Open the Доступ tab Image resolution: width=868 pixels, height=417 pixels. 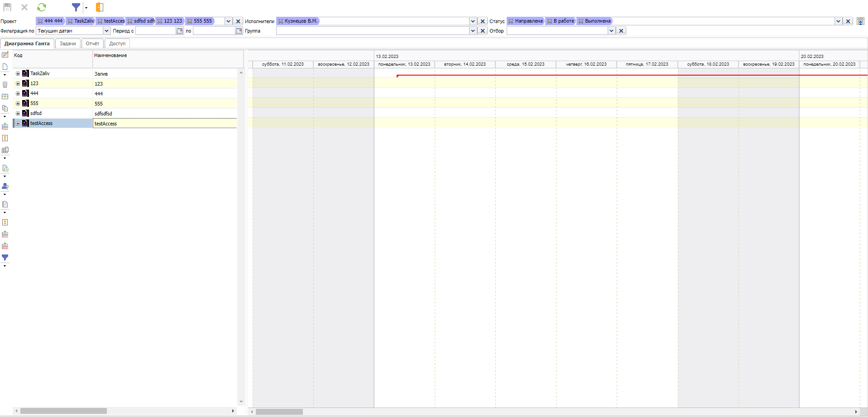coord(117,43)
